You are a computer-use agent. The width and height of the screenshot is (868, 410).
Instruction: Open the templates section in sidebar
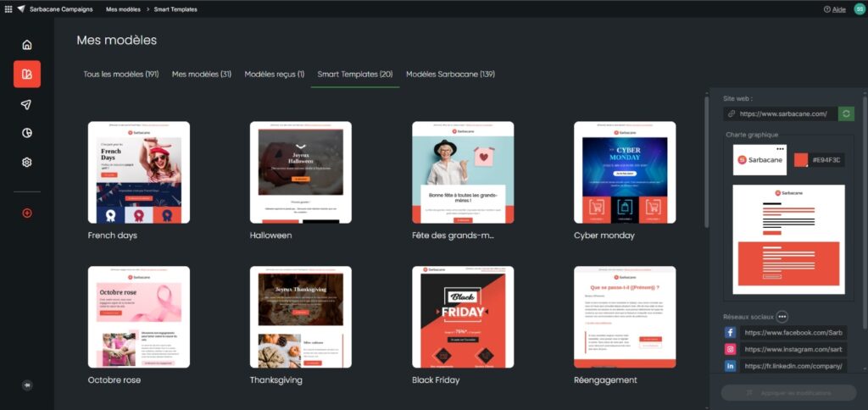(26, 75)
